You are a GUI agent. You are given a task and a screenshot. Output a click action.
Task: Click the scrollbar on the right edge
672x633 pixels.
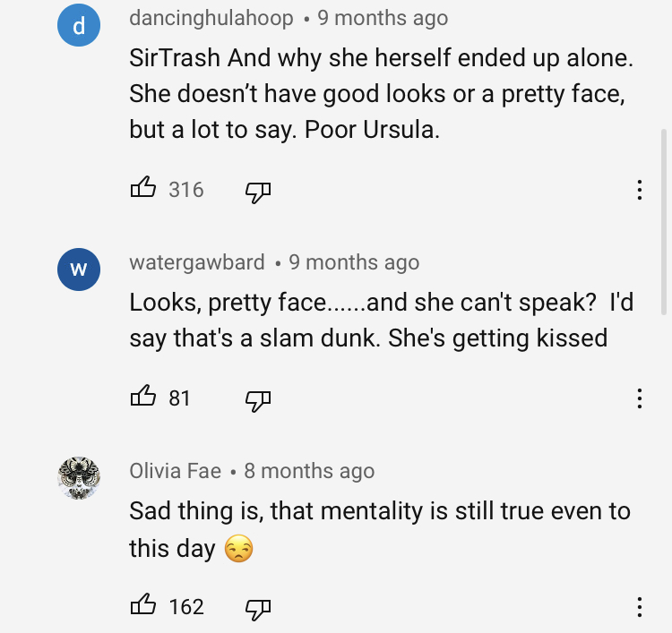click(664, 219)
